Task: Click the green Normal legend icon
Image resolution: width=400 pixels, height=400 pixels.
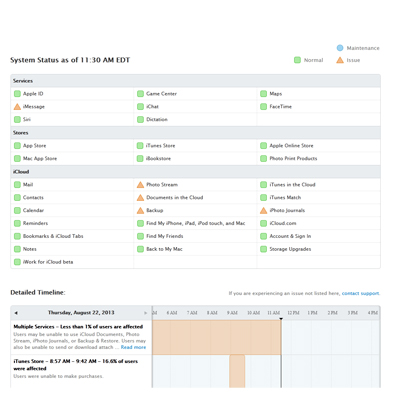Action: pos(297,60)
